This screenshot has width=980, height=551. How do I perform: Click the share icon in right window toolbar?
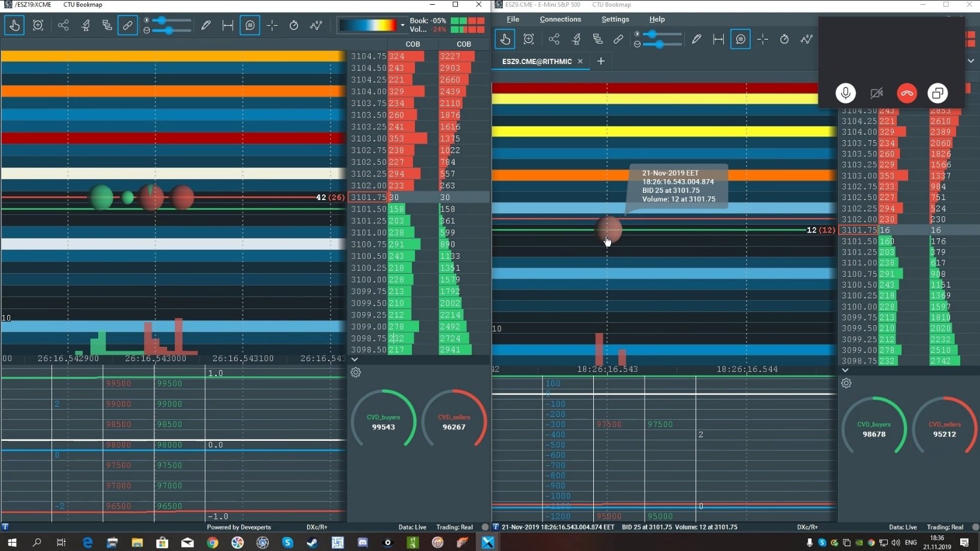554,40
